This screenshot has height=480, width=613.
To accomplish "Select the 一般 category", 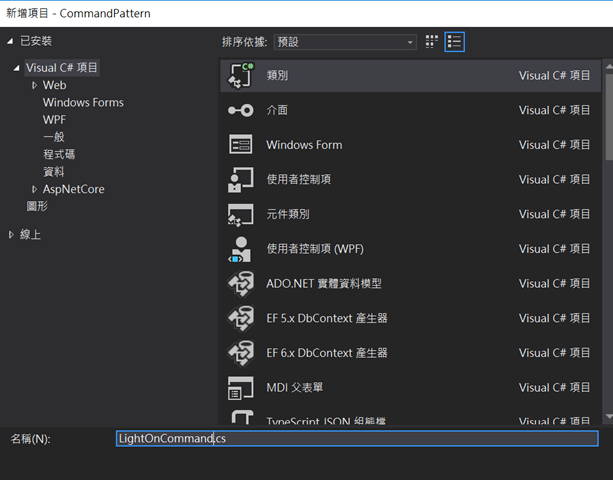I will (54, 137).
